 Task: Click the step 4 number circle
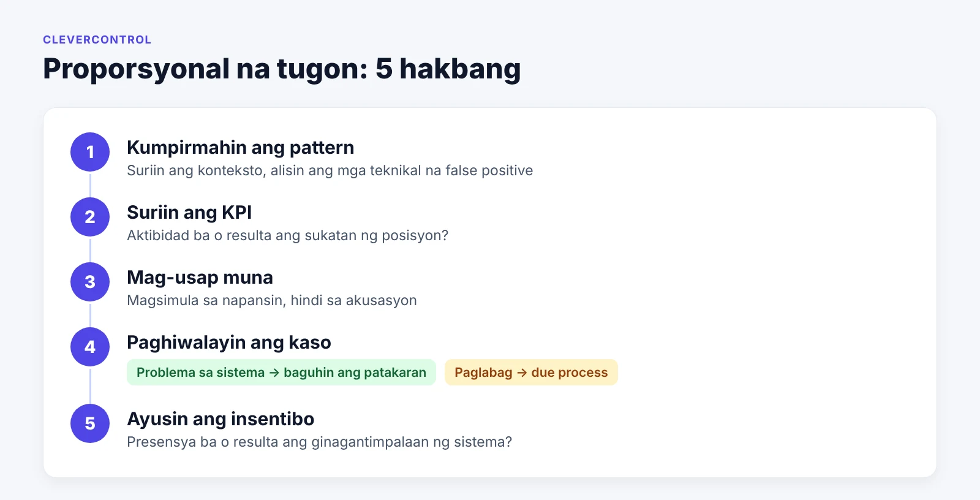click(90, 347)
